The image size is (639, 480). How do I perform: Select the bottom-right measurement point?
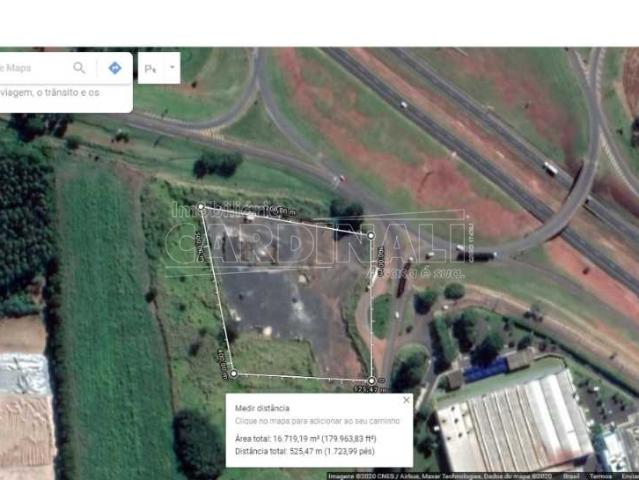pyautogui.click(x=371, y=380)
